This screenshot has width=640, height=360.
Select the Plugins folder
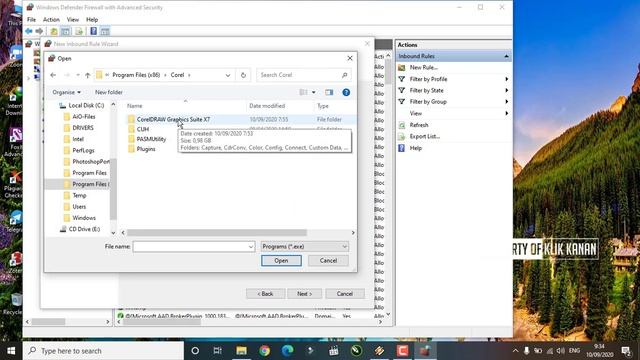(146, 149)
